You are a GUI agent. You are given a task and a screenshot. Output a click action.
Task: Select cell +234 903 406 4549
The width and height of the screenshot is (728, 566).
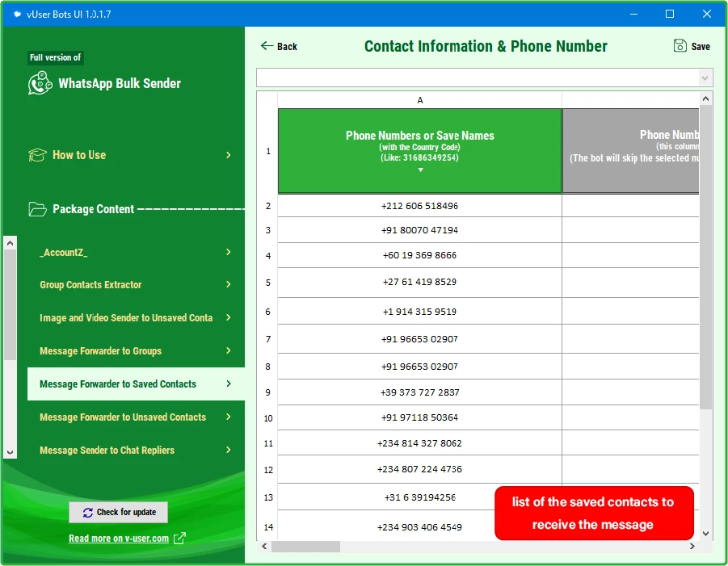coord(419,527)
